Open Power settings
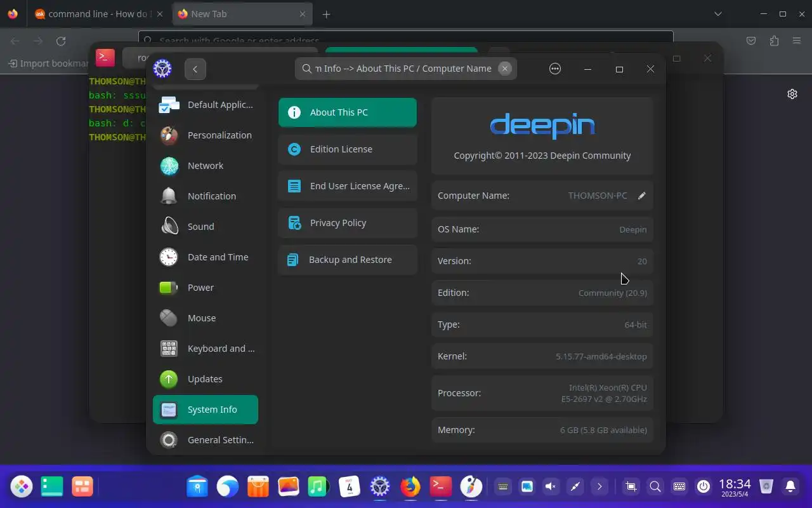 [x=206, y=288]
